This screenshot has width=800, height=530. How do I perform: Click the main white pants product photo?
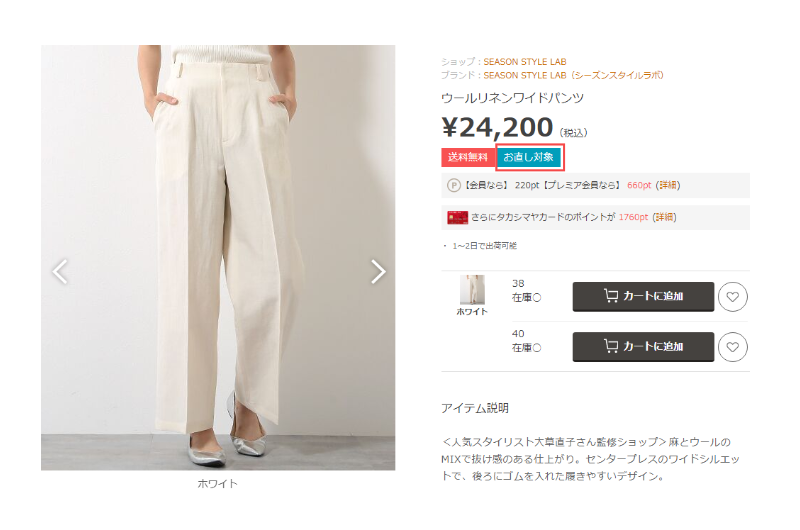218,258
